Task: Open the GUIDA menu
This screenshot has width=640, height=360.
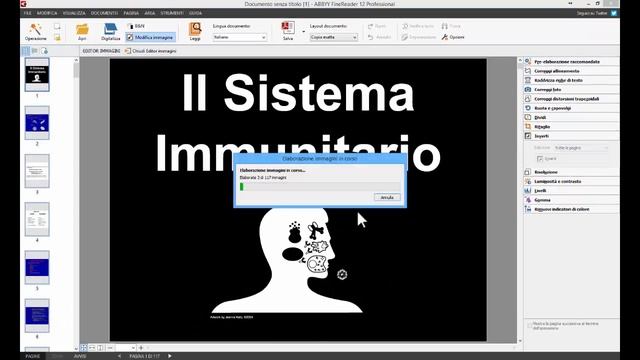Action: 195,13
